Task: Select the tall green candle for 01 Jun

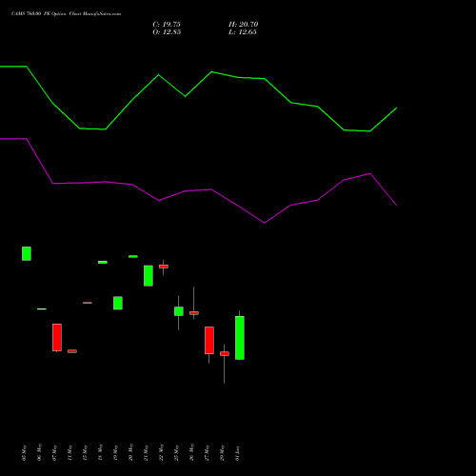Action: point(240,338)
